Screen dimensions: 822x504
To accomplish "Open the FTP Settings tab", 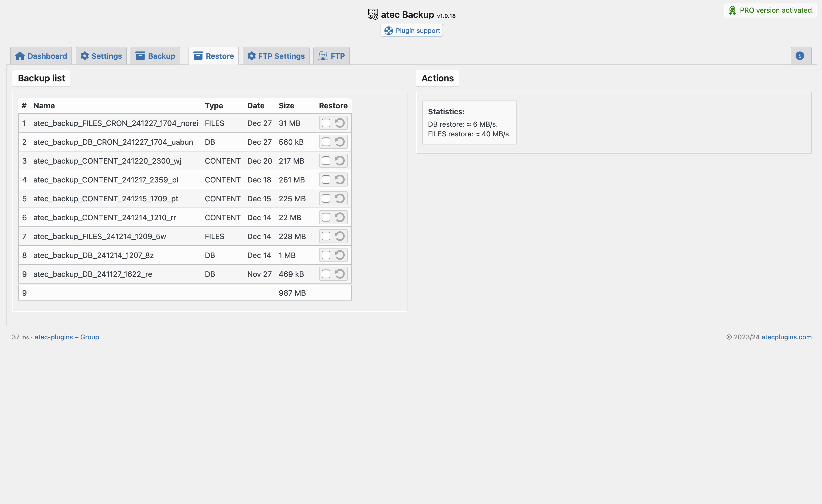I will pyautogui.click(x=276, y=56).
